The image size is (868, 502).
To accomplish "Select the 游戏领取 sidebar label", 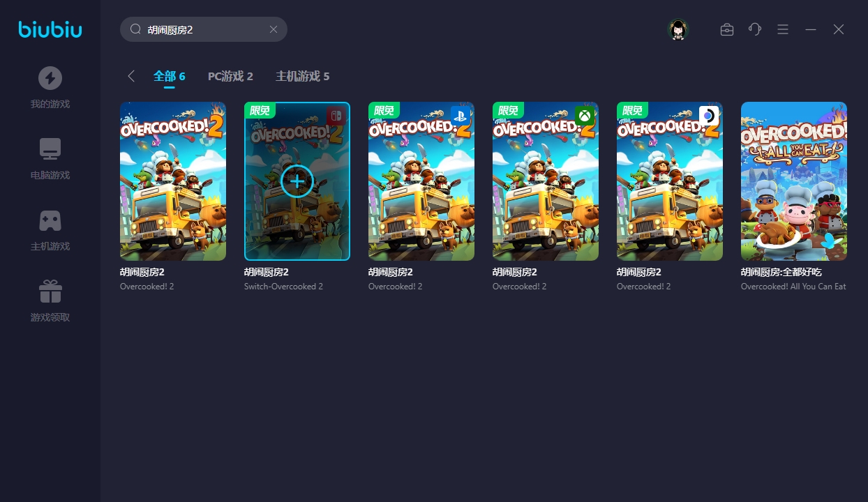I will point(50,318).
